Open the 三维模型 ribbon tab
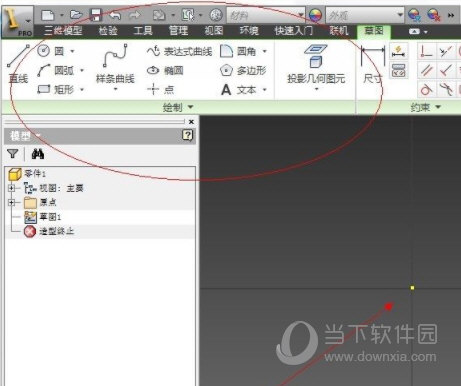The height and width of the screenshot is (386, 461). click(x=63, y=31)
